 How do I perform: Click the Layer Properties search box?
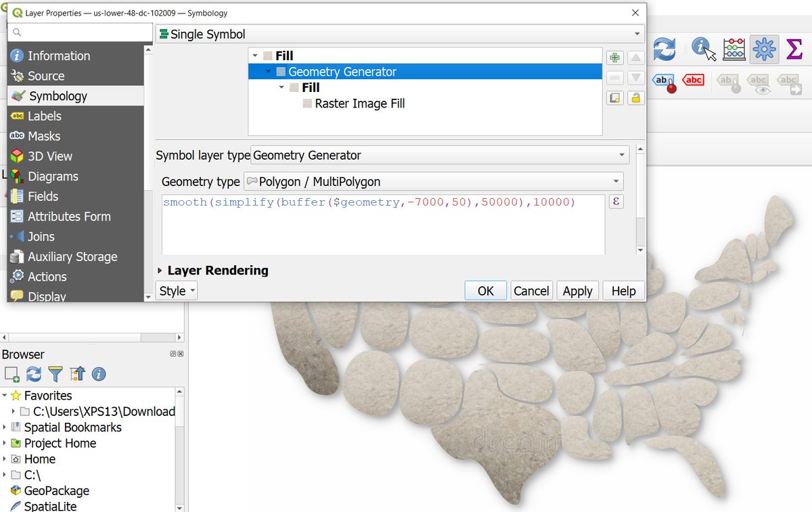point(80,32)
